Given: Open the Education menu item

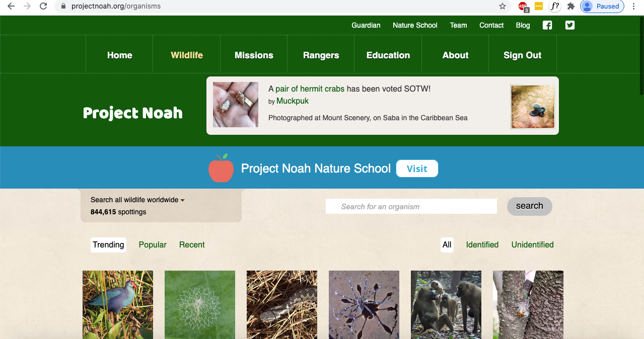Looking at the screenshot, I should (x=388, y=55).
